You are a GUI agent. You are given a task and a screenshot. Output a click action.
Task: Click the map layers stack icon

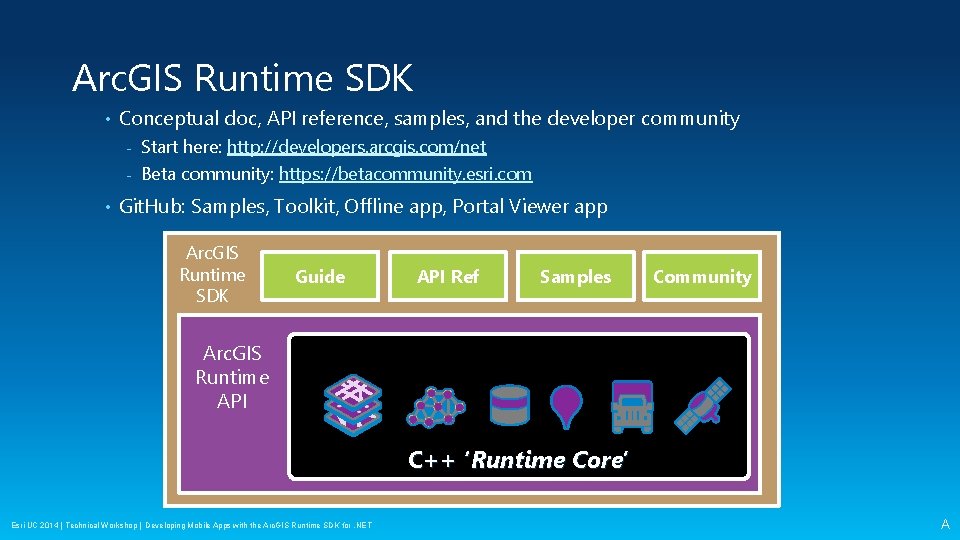click(x=353, y=405)
